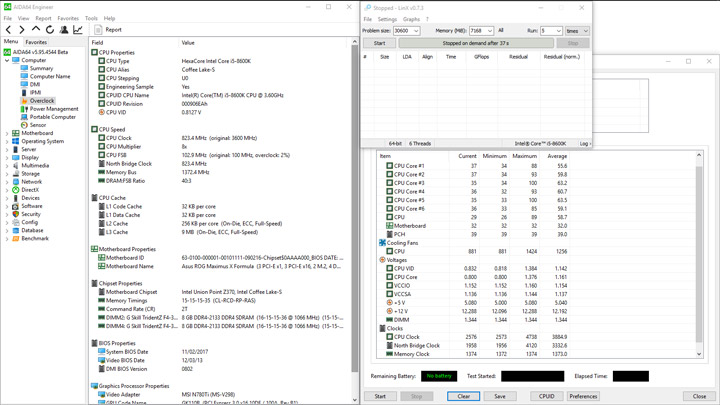Click the CPU VID icon in CPU Properties
The height and width of the screenshot is (405, 720).
101,112
